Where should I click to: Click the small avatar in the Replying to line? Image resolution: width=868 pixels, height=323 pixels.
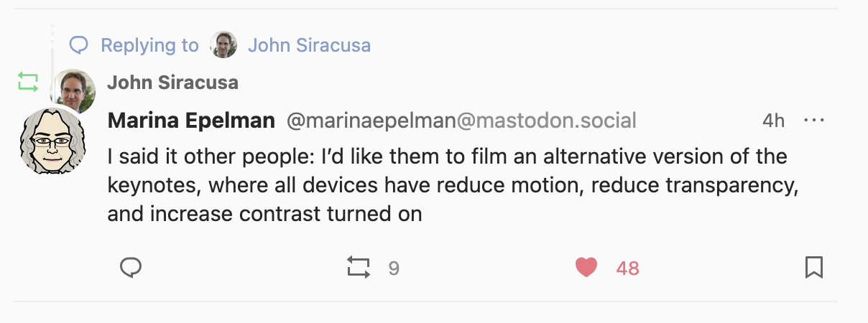click(x=223, y=45)
